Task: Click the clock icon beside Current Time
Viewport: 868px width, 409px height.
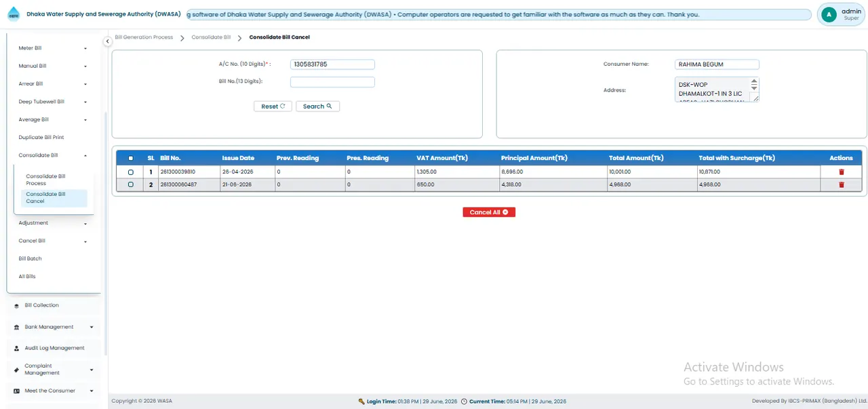Action: pyautogui.click(x=464, y=402)
